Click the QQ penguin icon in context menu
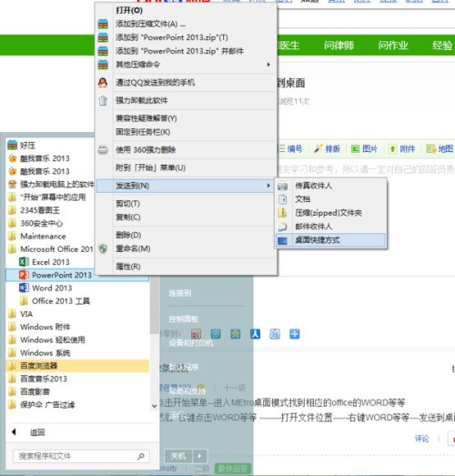The image size is (455, 476). click(x=103, y=82)
